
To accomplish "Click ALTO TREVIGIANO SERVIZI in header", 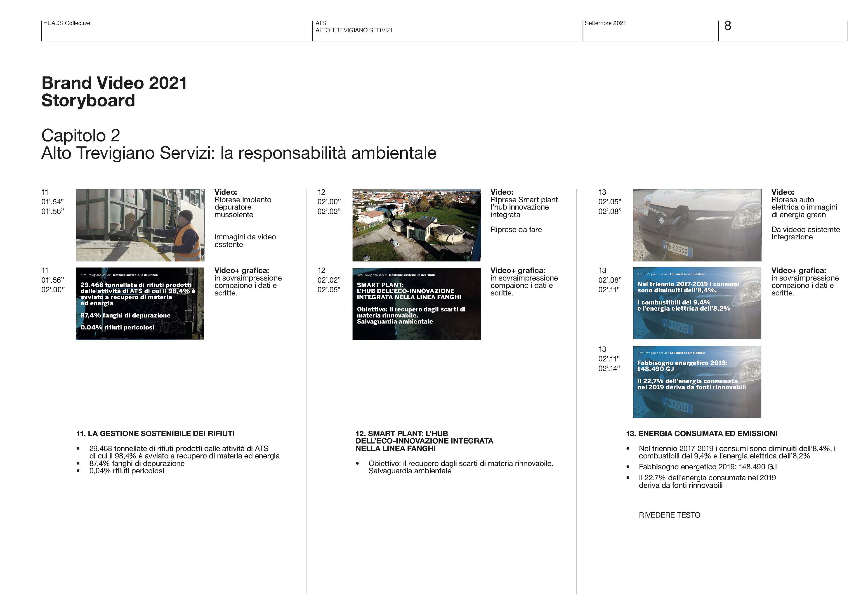I will (x=354, y=30).
